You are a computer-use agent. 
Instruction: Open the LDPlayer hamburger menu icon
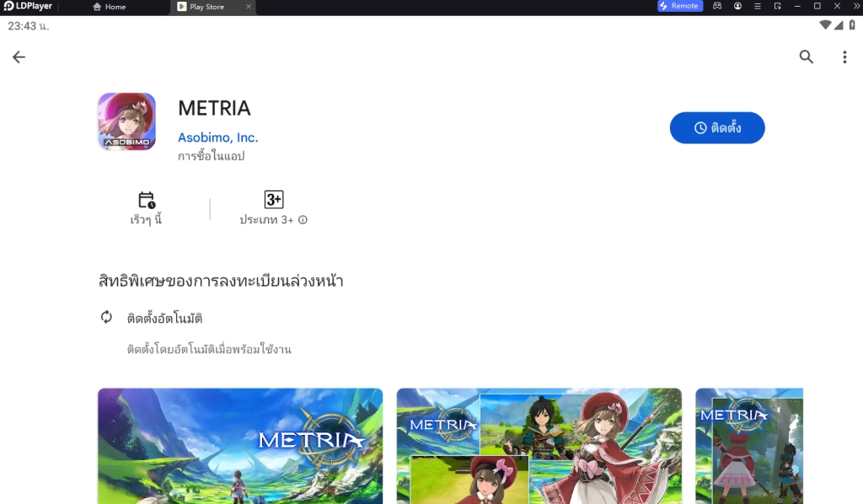tap(756, 7)
